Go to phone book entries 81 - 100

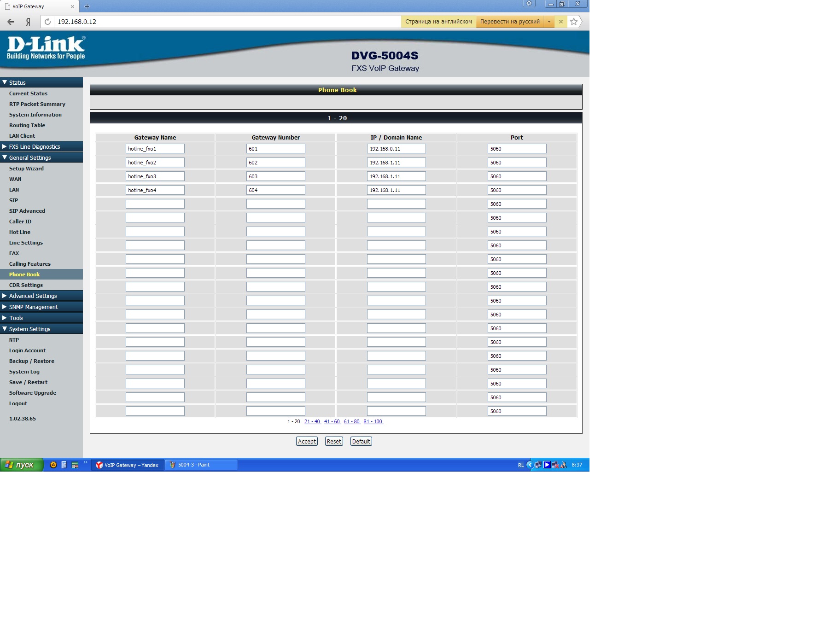[373, 421]
